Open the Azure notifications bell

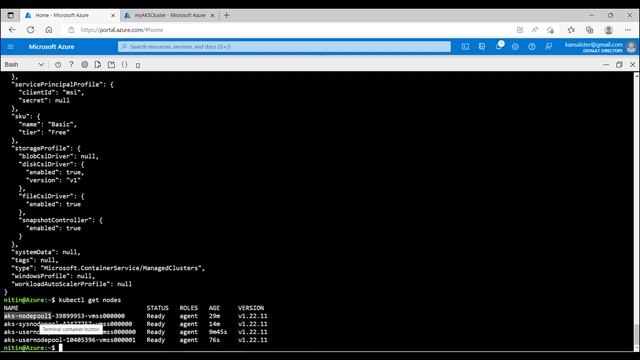click(499, 46)
